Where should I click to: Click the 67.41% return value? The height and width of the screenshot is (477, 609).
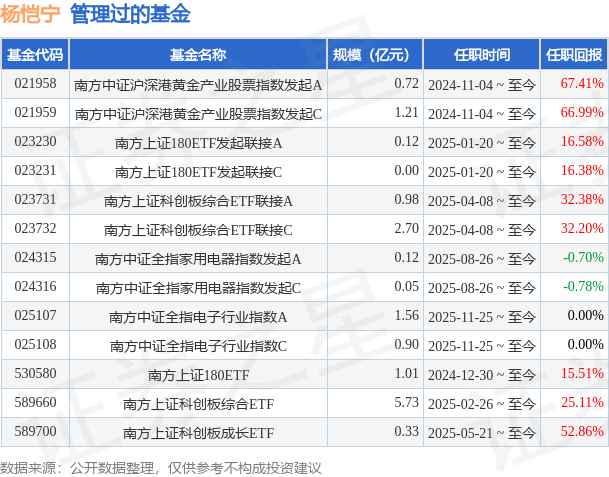[582, 84]
